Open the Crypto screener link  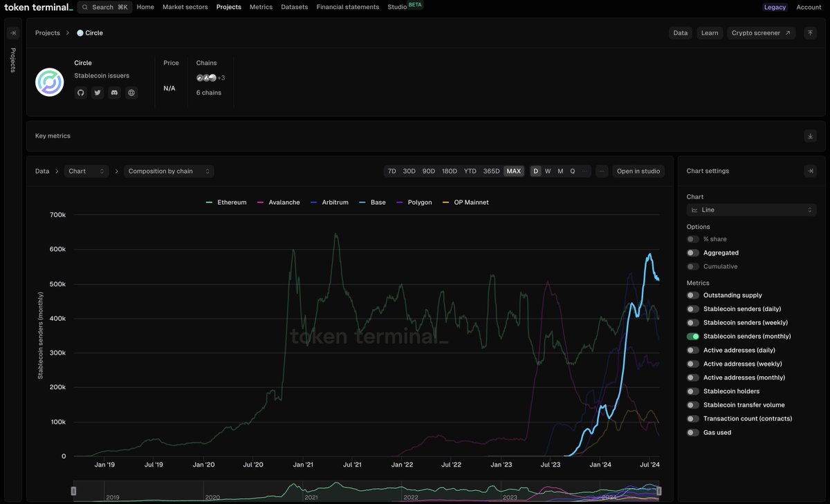click(761, 32)
